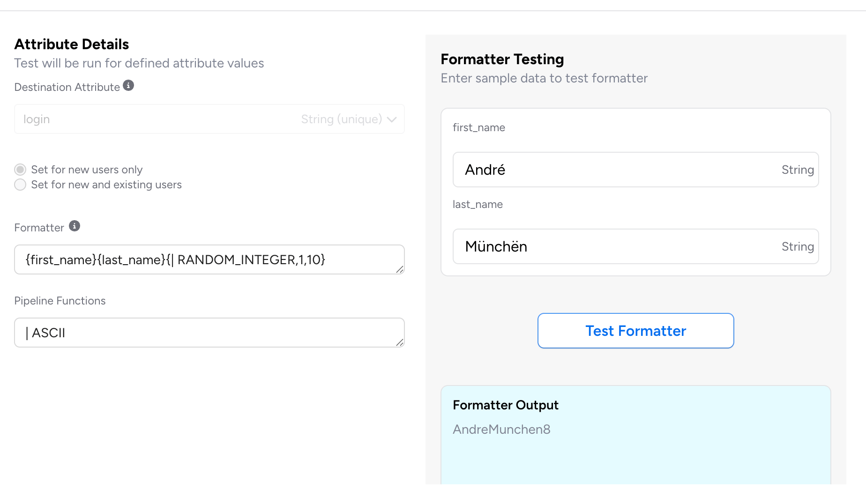
Task: Focus the first_name input containing André
Action: coord(609,170)
